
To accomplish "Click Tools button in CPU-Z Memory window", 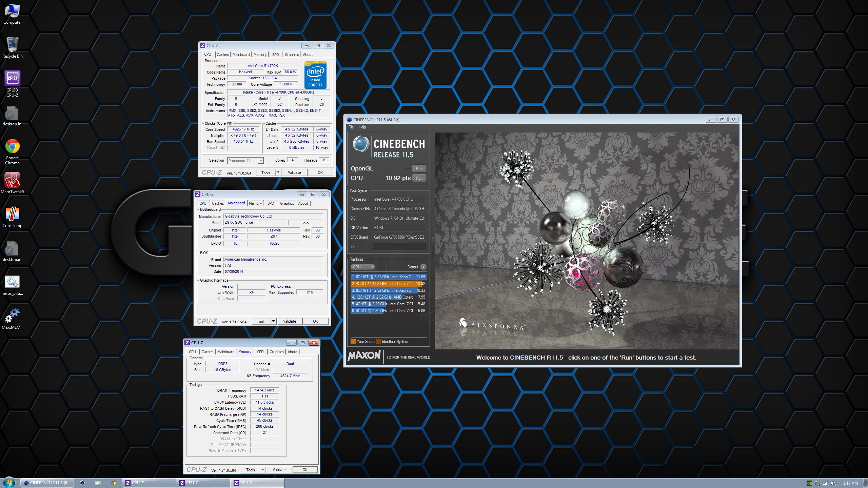I will pos(251,470).
